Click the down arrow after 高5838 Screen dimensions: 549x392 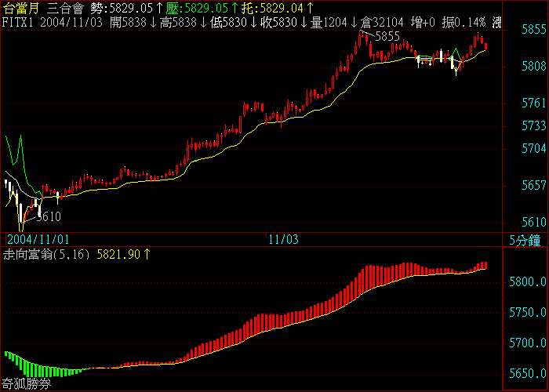click(203, 23)
